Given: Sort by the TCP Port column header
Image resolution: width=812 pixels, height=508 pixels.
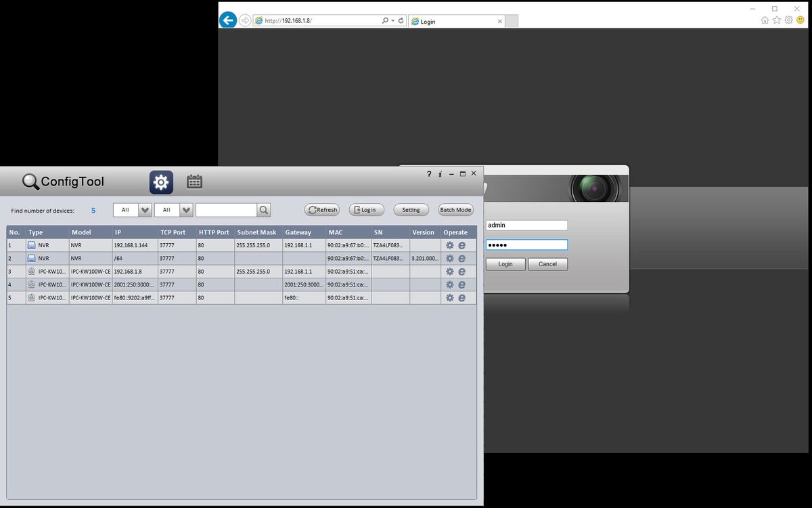Looking at the screenshot, I should [x=177, y=232].
